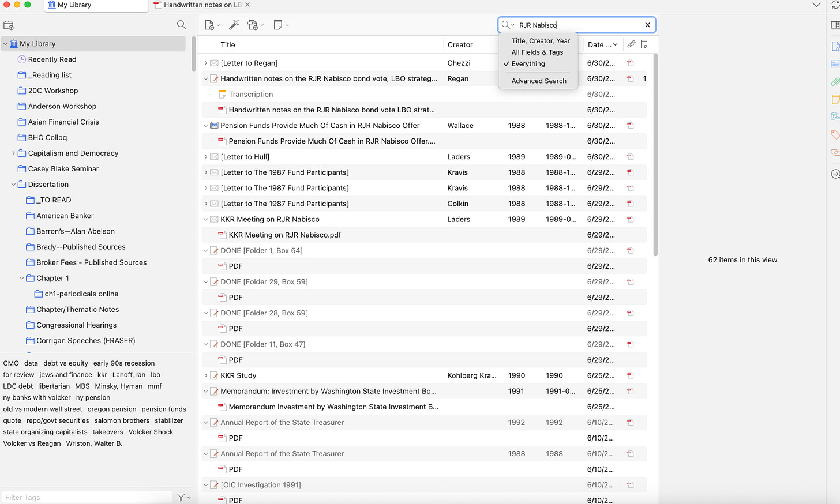The width and height of the screenshot is (840, 504).
Task: Click the attachment paperclip column header
Action: 631,44
